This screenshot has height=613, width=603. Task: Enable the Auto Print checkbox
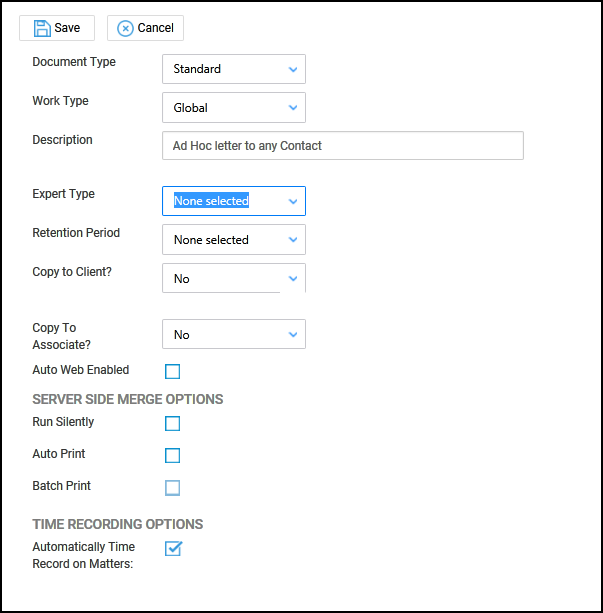click(173, 456)
